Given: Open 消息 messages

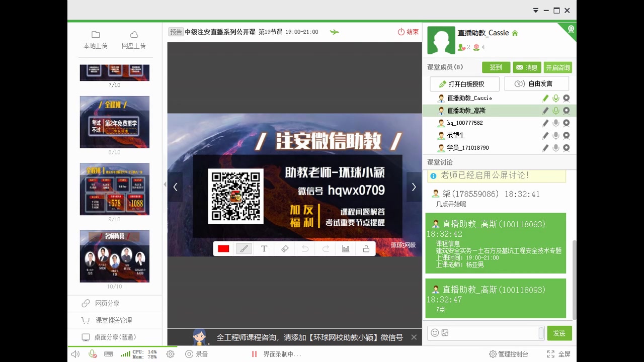Looking at the screenshot, I should pyautogui.click(x=527, y=67).
